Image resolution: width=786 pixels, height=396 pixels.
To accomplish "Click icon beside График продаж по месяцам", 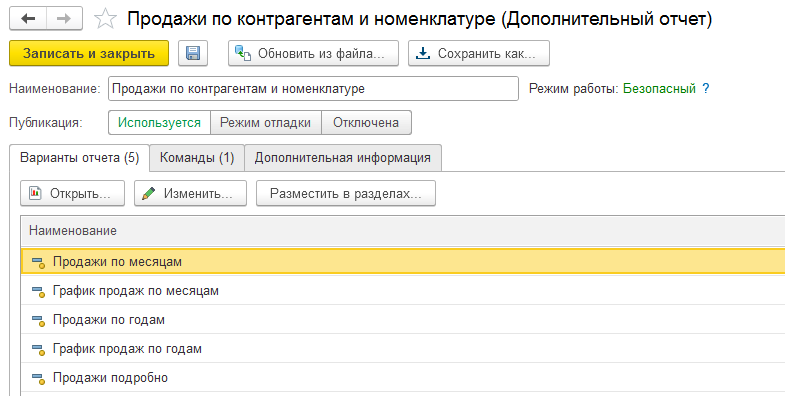I will 38,291.
